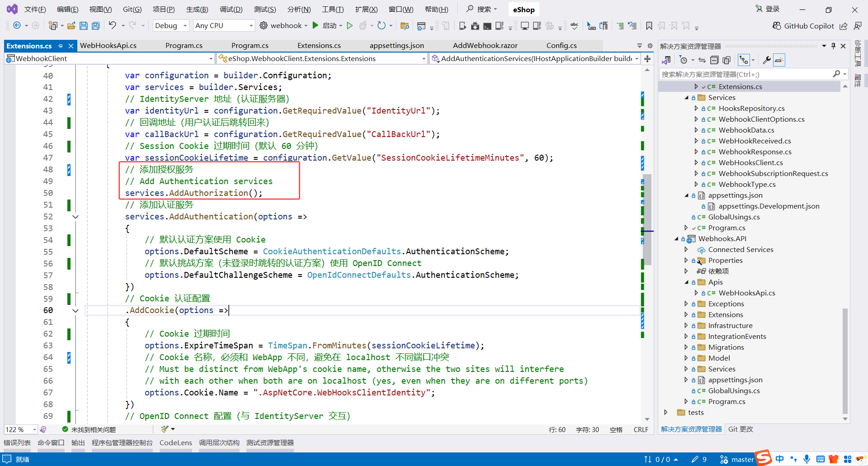Switch to the Config.cs tab
Viewport: 868px width, 466px height.
561,46
